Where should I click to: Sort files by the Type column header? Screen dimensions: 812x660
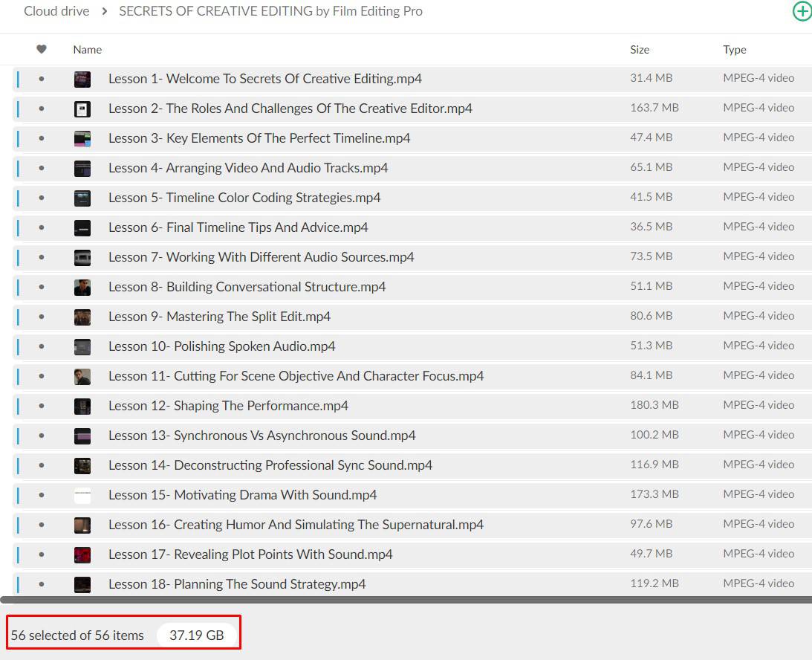coord(734,50)
